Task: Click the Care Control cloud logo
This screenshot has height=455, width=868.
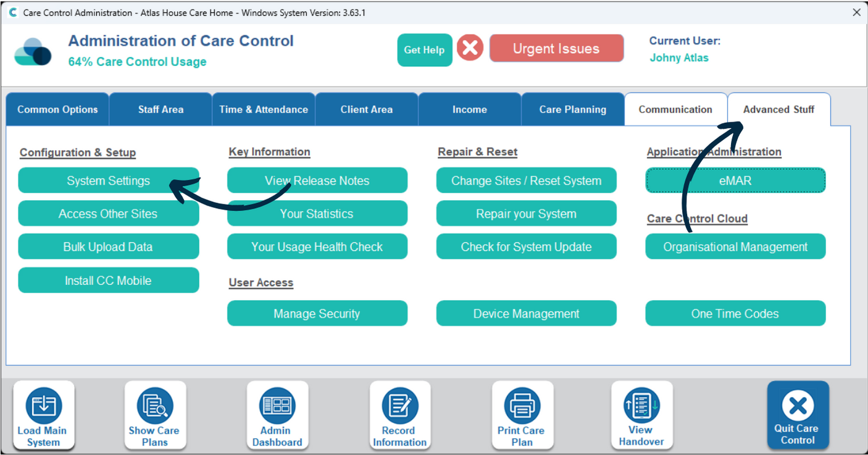Action: click(33, 52)
